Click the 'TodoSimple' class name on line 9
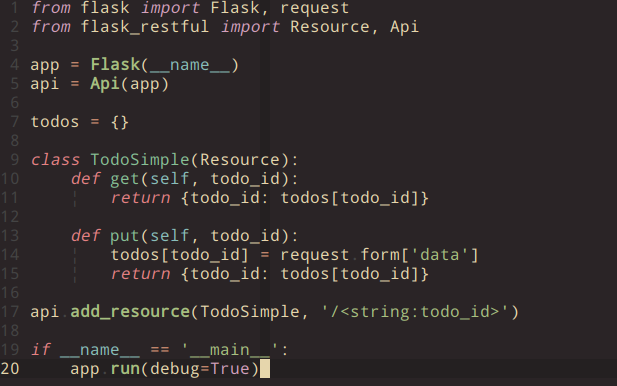This screenshot has height=386, width=617. (140, 160)
